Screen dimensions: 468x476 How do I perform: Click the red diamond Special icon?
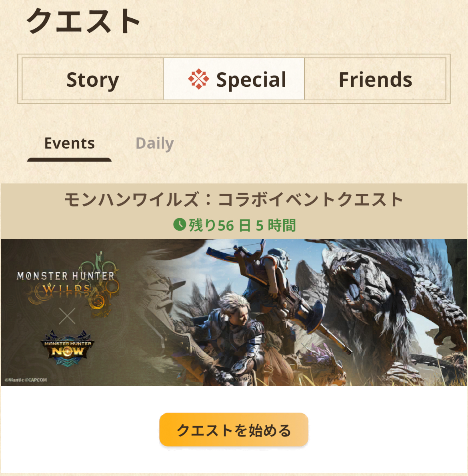(198, 79)
